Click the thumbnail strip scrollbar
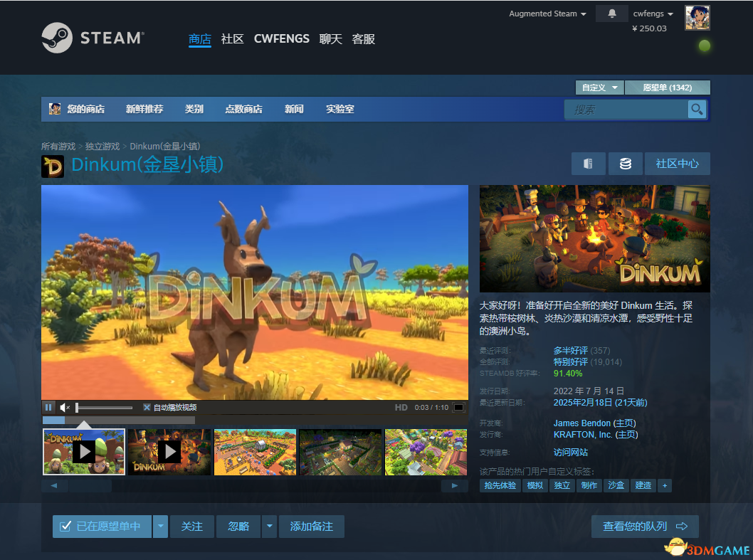 click(x=255, y=485)
